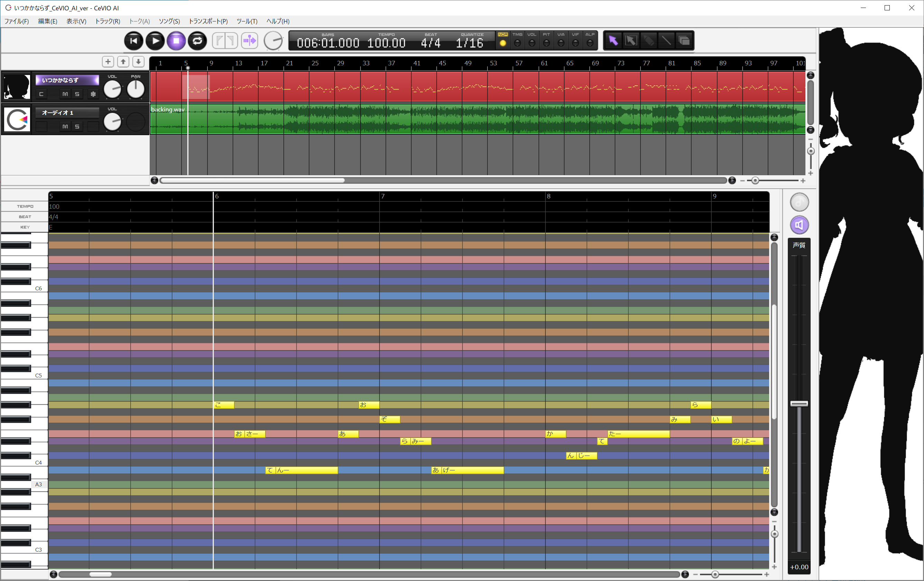Click the TEMPO display 100.00
Screen dimensions: 924x581
pyautogui.click(x=386, y=43)
